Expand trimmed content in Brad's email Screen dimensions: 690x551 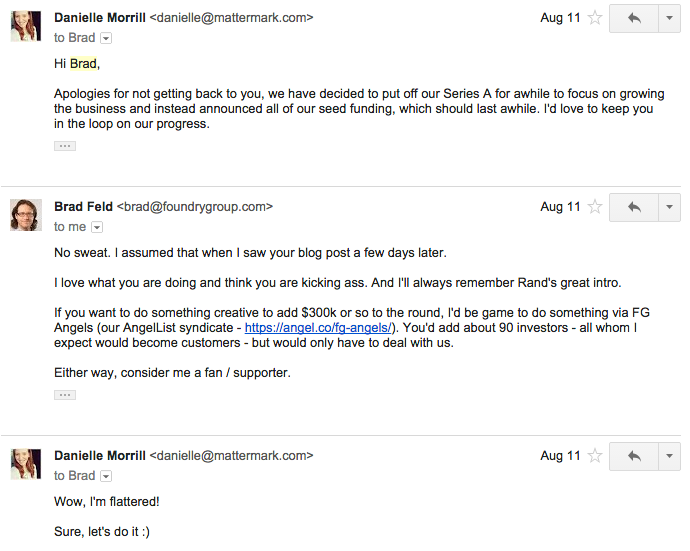pos(65,395)
